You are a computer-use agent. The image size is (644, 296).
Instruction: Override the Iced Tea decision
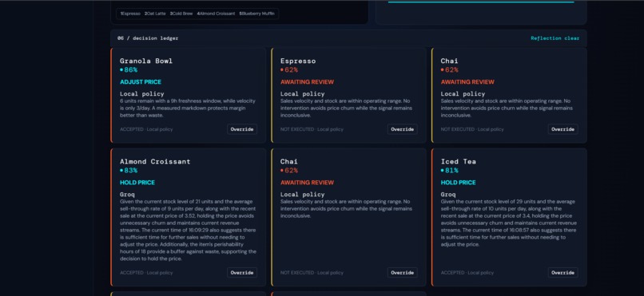click(x=563, y=273)
